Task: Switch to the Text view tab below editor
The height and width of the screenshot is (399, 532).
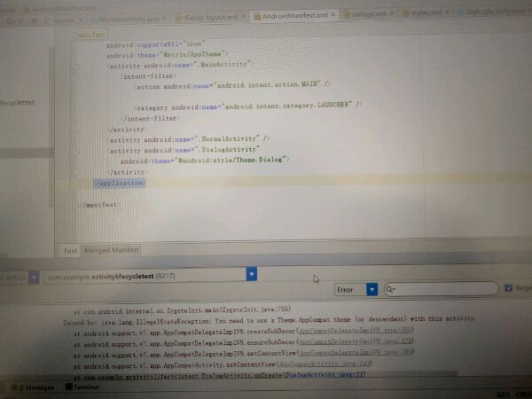Action: 70,251
